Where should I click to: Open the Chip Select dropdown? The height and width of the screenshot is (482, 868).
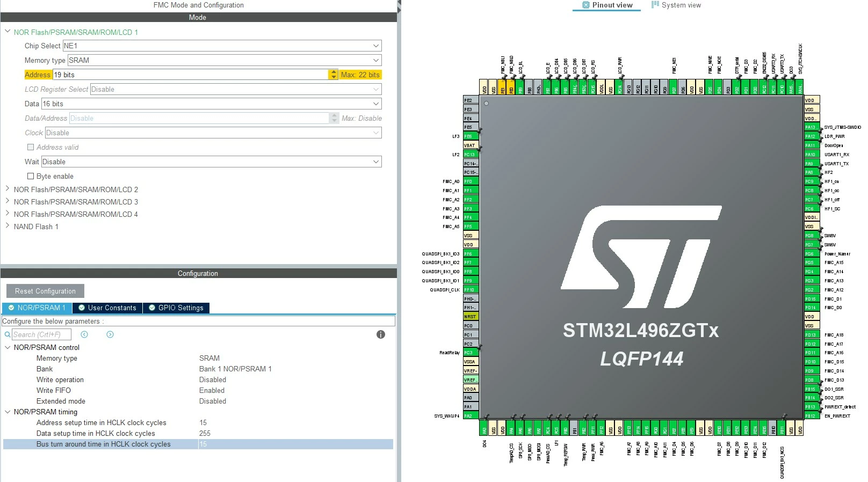click(222, 46)
